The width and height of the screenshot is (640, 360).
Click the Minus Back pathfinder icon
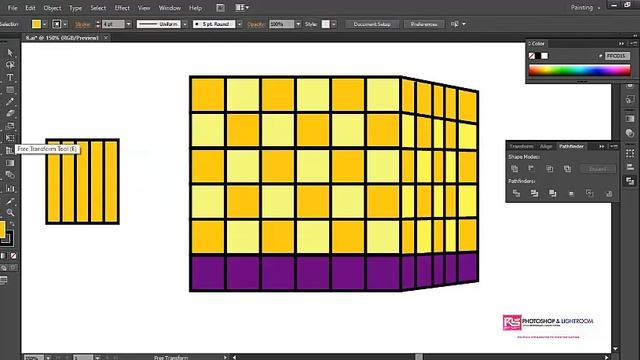pos(609,193)
